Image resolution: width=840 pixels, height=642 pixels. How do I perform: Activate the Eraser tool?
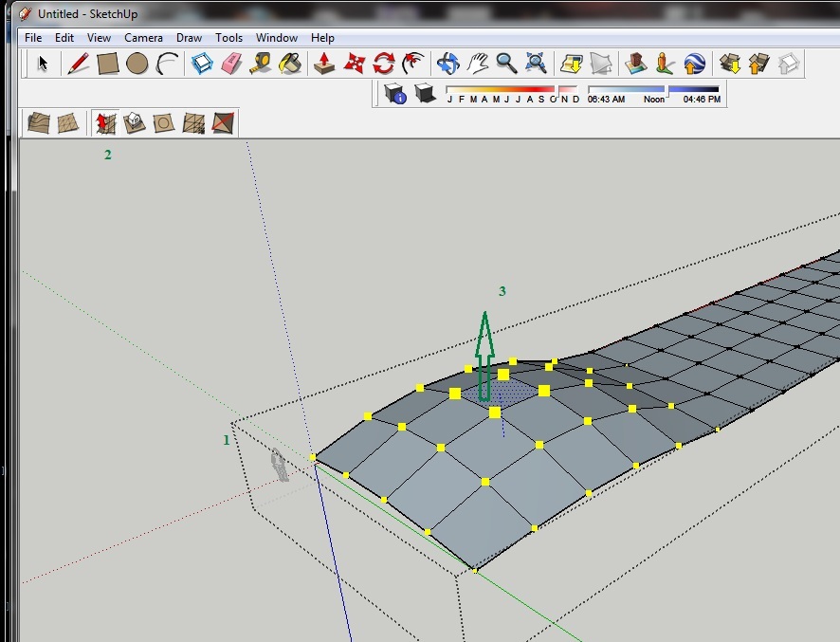(232, 64)
